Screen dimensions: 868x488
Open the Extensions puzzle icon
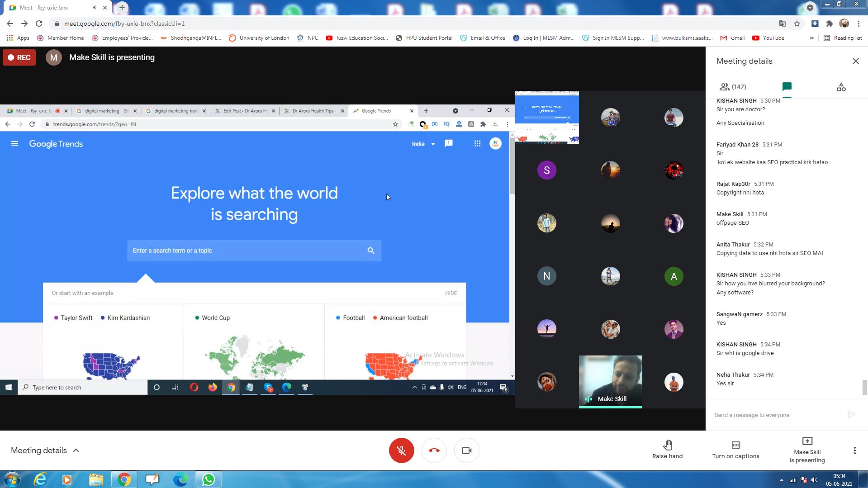829,24
